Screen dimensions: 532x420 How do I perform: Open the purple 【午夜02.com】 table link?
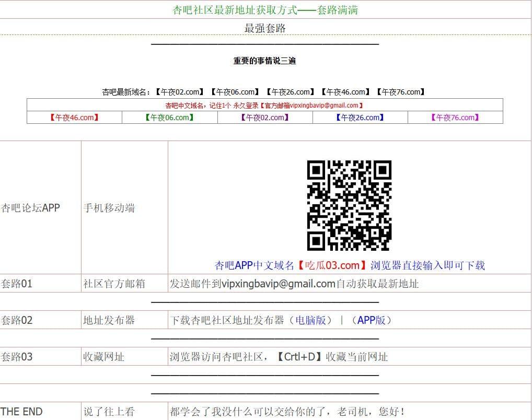[265, 118]
